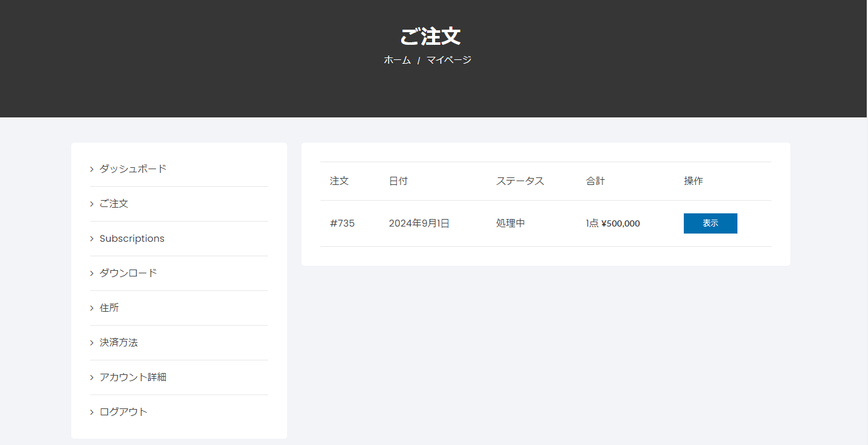The width and height of the screenshot is (868, 445).
Task: Open the 住所 address section
Action: pos(109,308)
